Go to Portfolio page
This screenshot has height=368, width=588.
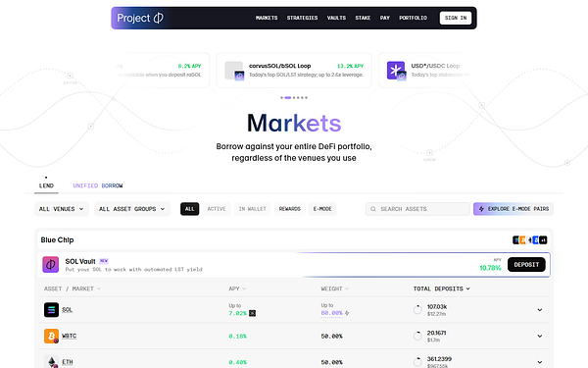(413, 18)
